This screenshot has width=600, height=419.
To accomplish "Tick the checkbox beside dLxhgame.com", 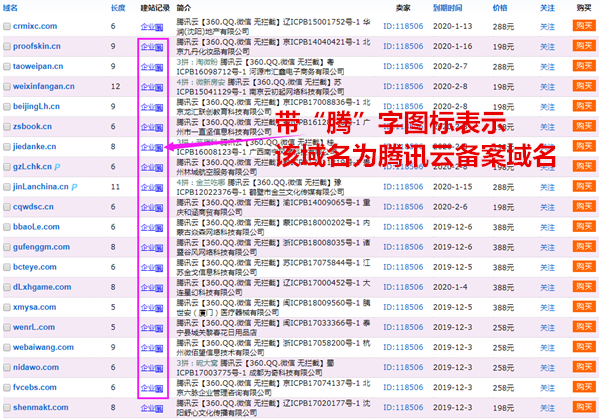I will tap(7, 287).
